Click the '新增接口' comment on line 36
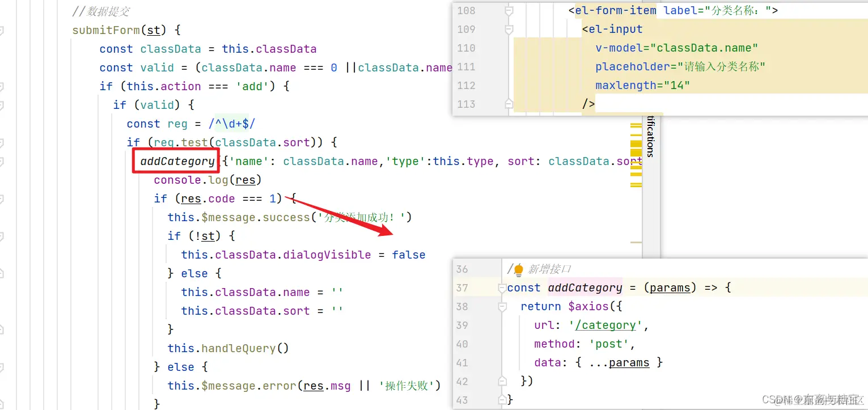The image size is (868, 410). [x=549, y=269]
